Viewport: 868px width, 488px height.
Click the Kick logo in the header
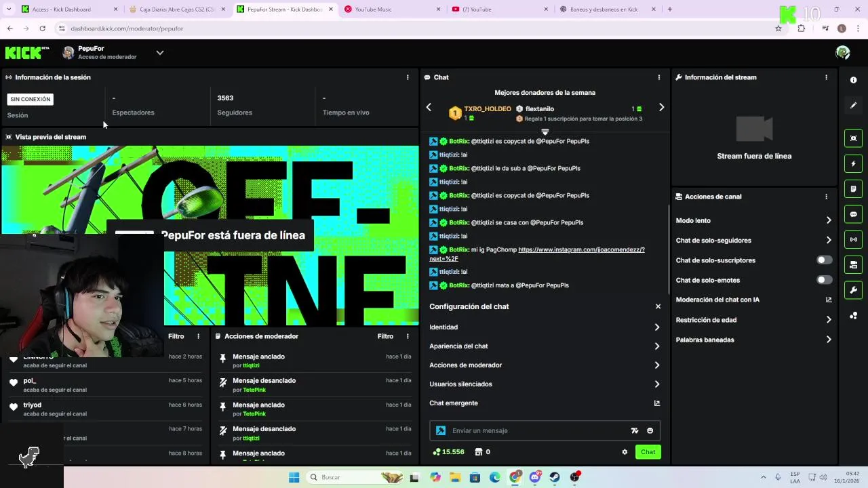tap(27, 52)
